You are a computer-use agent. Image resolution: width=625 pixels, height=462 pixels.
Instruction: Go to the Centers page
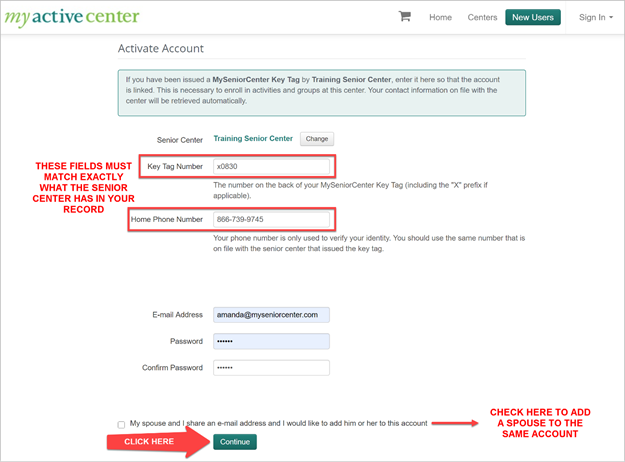point(482,17)
